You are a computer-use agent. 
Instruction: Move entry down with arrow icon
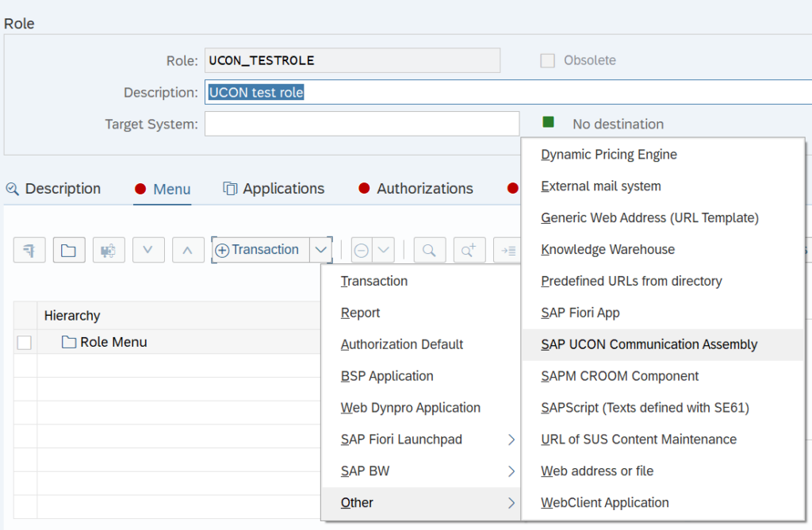tap(148, 250)
